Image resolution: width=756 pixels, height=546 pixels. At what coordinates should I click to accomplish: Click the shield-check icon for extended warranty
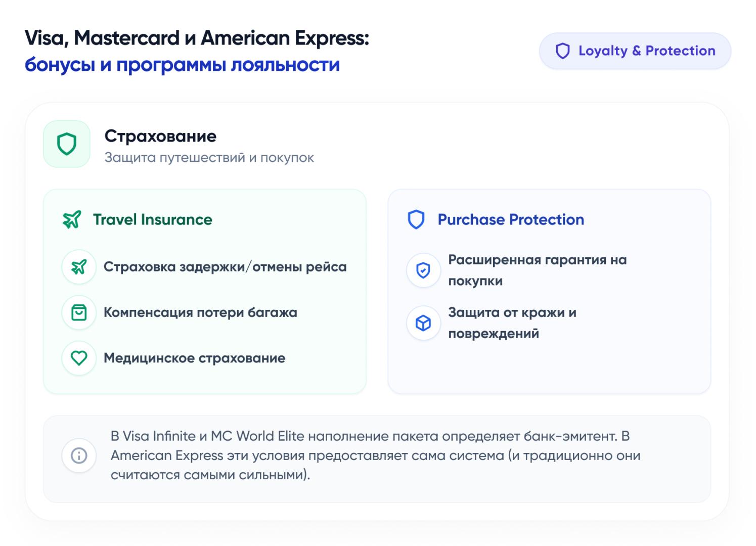click(423, 270)
